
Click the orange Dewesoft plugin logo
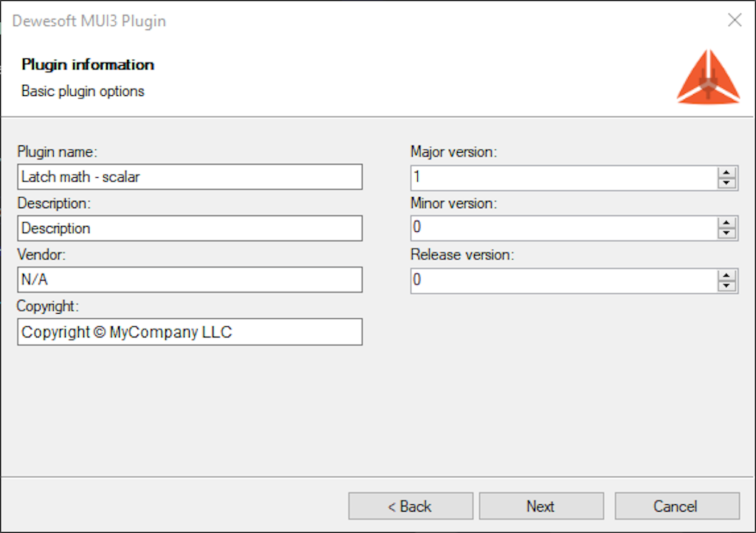click(708, 77)
